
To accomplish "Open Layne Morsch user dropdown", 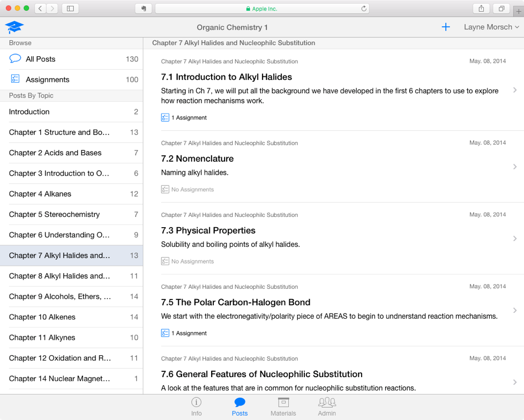I will (491, 27).
